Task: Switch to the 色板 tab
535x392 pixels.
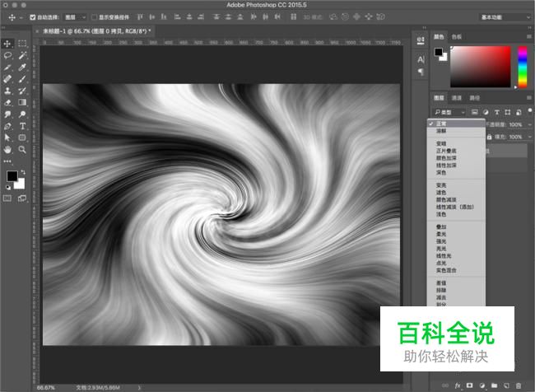Action: pyautogui.click(x=457, y=36)
